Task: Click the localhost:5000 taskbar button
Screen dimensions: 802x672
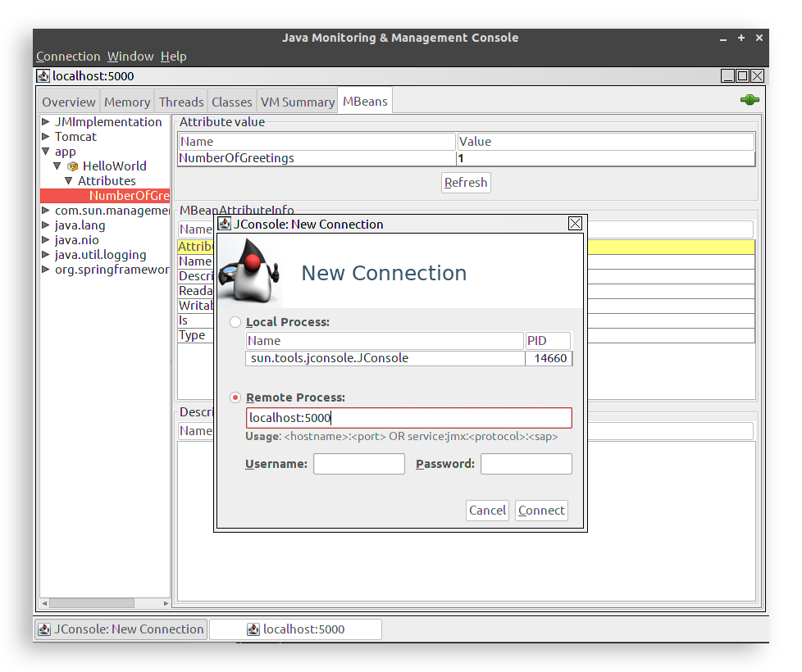Action: [296, 629]
